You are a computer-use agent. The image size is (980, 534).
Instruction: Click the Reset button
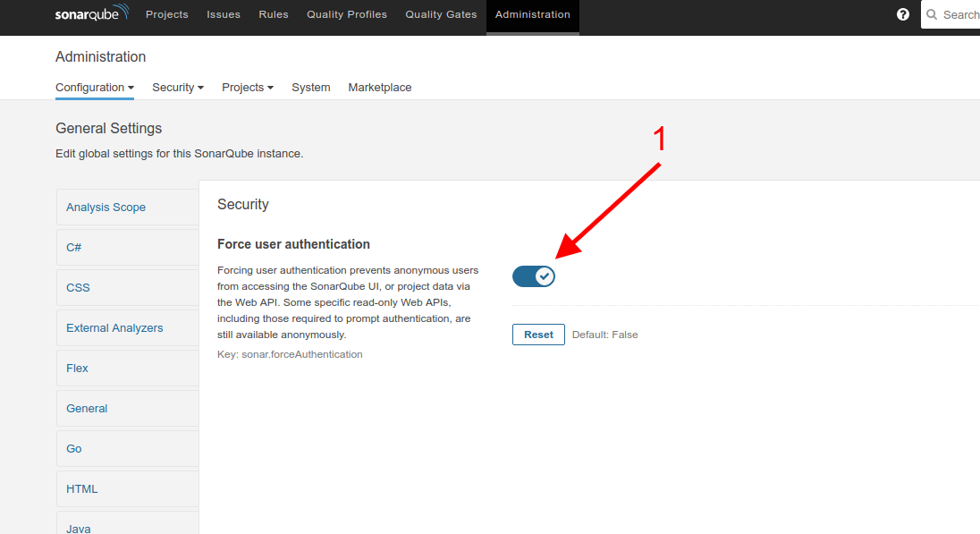tap(538, 335)
